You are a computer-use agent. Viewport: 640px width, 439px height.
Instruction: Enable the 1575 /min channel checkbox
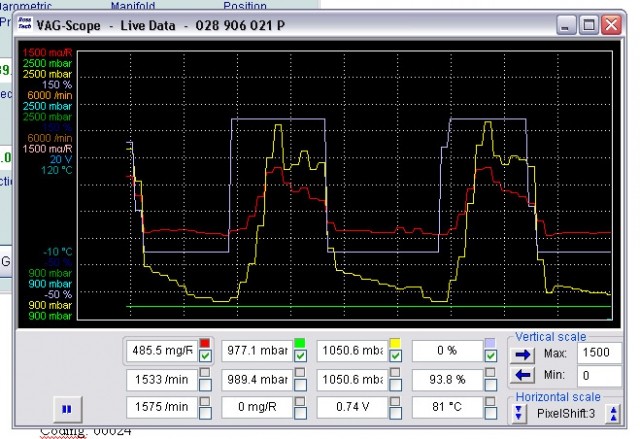[205, 413]
